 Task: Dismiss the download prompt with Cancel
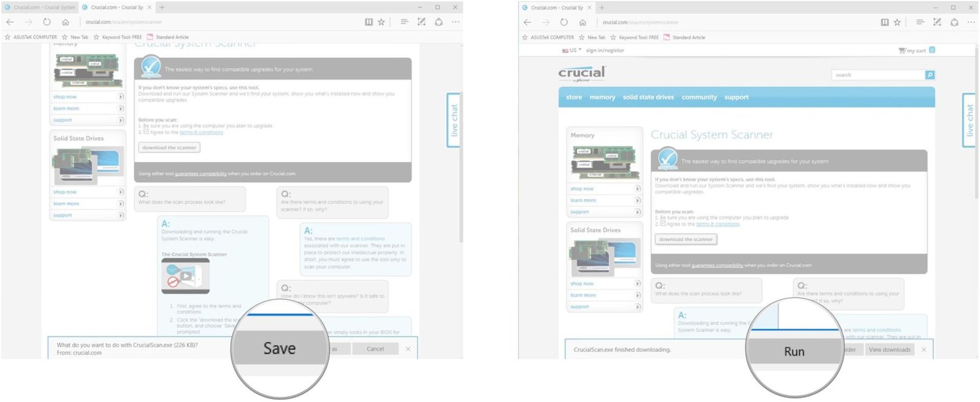[x=375, y=349]
